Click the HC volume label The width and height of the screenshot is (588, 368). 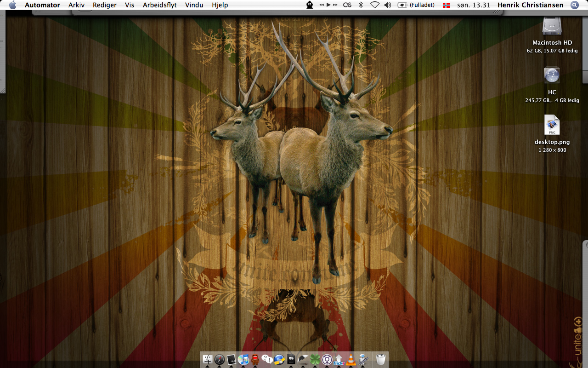click(x=552, y=92)
